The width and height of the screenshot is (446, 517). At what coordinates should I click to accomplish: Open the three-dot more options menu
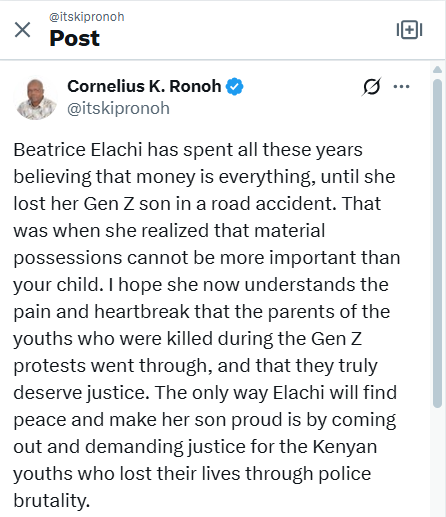[x=401, y=87]
